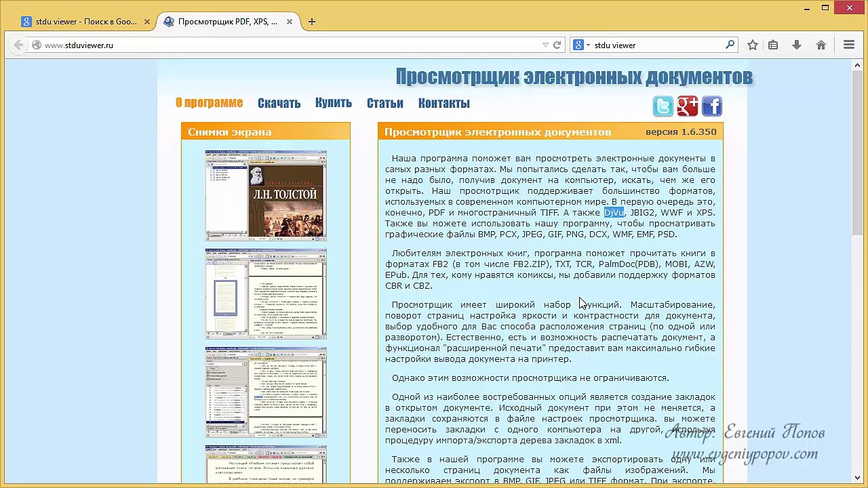The width and height of the screenshot is (868, 488).
Task: Open the URL history dropdown arrow
Action: click(x=545, y=45)
